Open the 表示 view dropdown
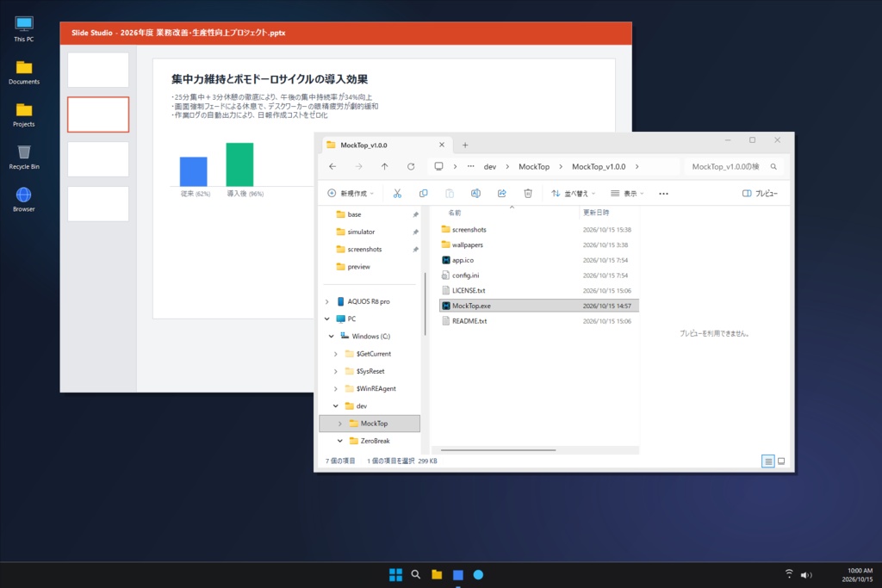This screenshot has height=588, width=882. (x=627, y=194)
